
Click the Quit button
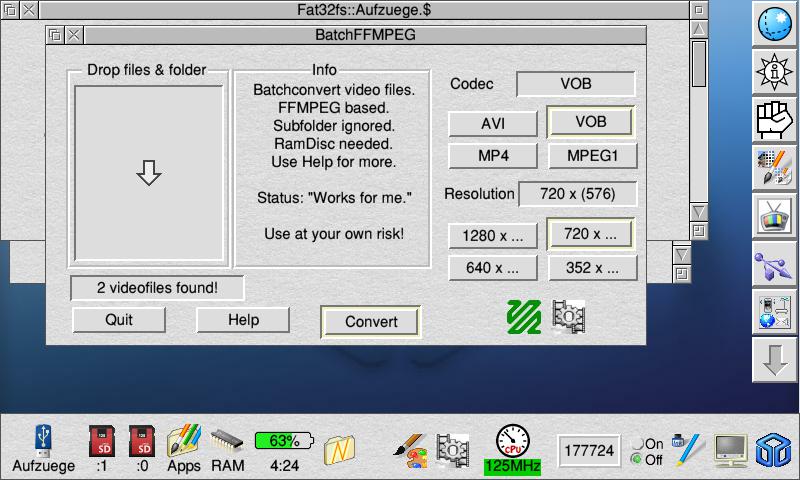point(119,320)
